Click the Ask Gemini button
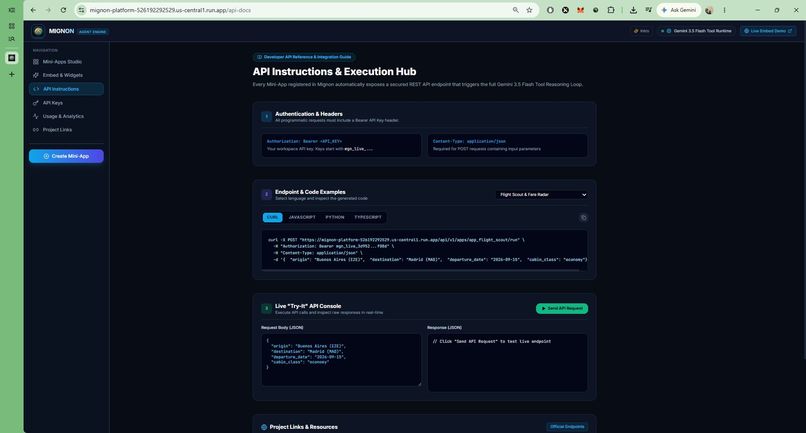Screen dimensions: 806x433 tap(679, 10)
